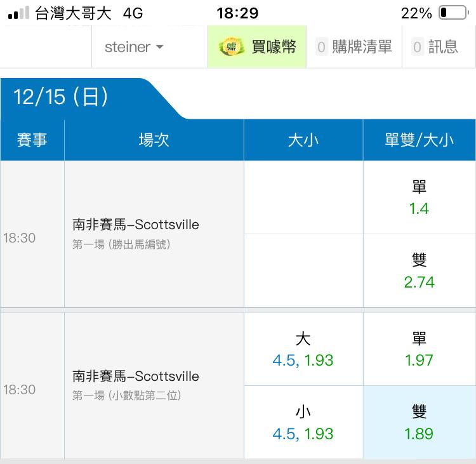Click the 場次 column header
The width and height of the screenshot is (476, 464).
pyautogui.click(x=154, y=140)
